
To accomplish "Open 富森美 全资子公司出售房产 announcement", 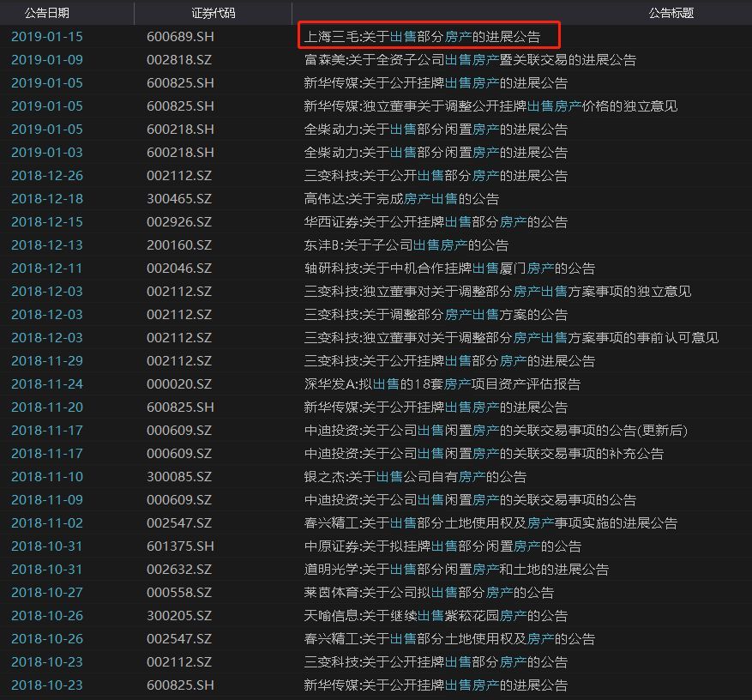I will coord(470,59).
